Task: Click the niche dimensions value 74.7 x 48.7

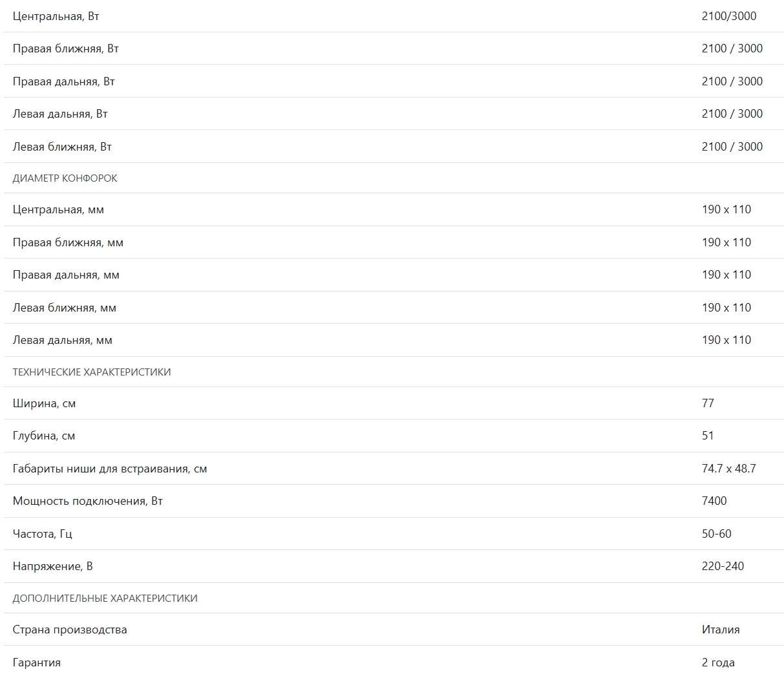Action: (728, 469)
